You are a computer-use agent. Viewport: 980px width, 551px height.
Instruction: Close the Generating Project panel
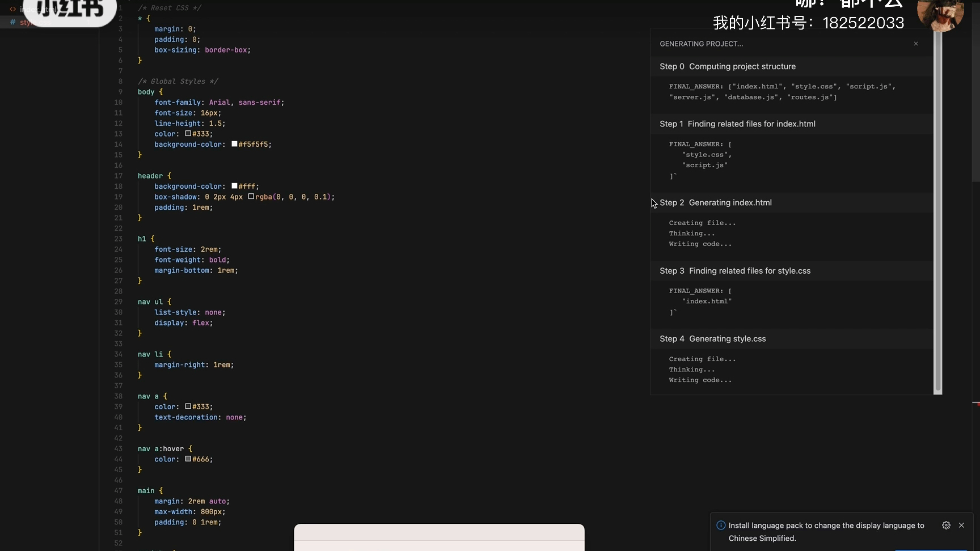(915, 44)
